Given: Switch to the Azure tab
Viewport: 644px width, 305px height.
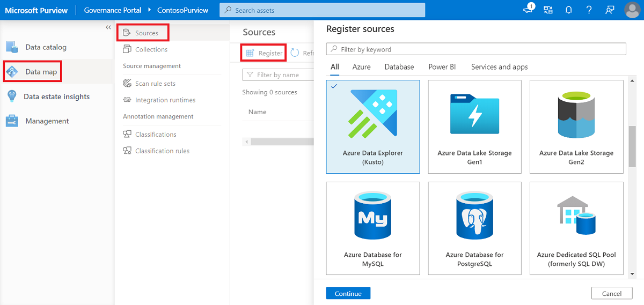Looking at the screenshot, I should (x=362, y=67).
